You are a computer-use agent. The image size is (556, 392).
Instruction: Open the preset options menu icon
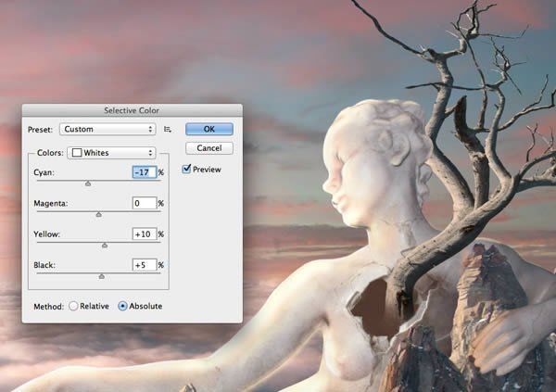(168, 130)
